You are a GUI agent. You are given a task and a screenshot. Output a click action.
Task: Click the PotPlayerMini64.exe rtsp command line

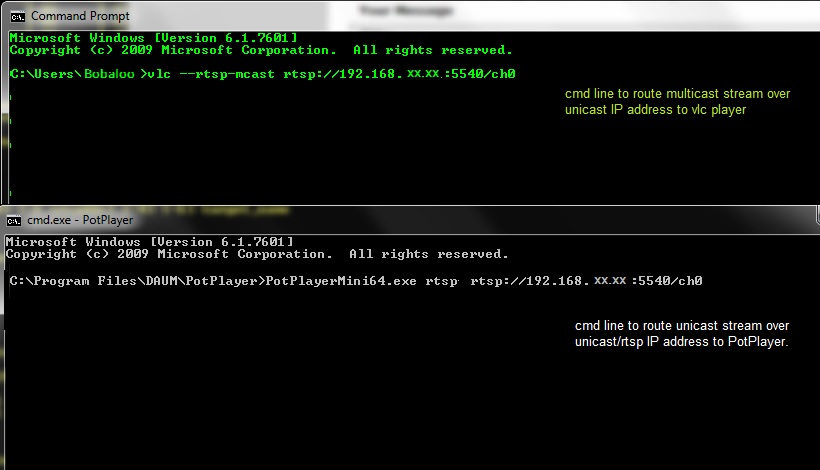coord(356,281)
